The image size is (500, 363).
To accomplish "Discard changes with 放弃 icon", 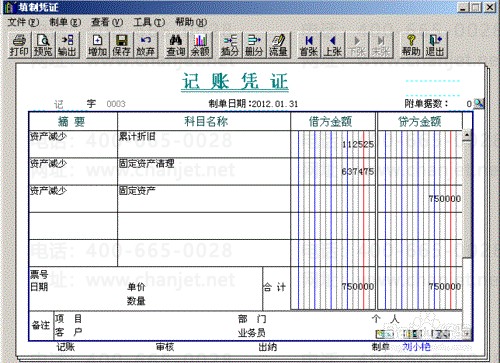I will pyautogui.click(x=145, y=45).
